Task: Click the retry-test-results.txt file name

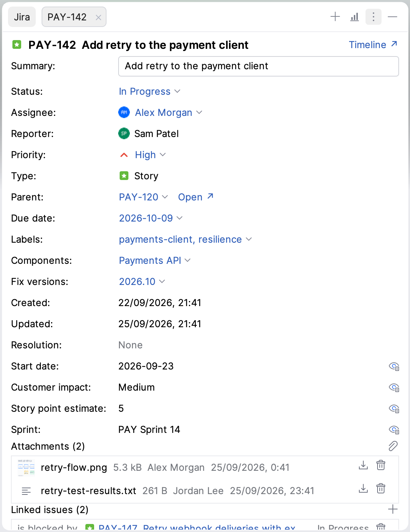Action: click(89, 491)
